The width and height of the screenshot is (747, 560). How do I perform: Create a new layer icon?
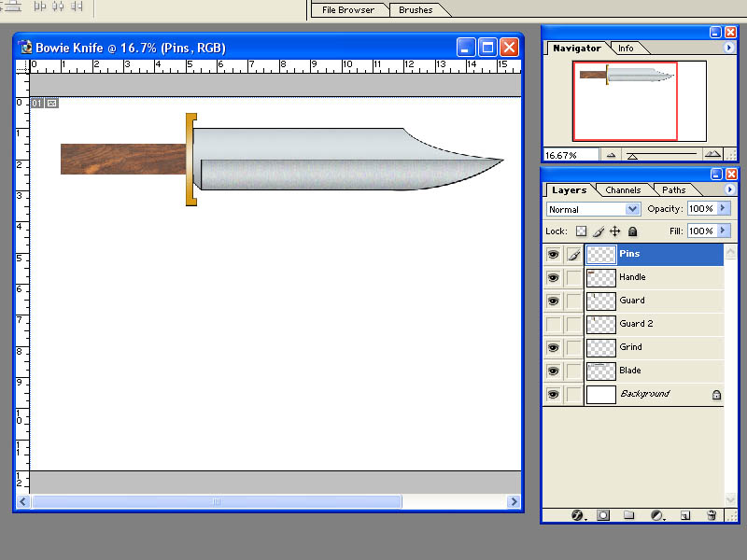685,515
